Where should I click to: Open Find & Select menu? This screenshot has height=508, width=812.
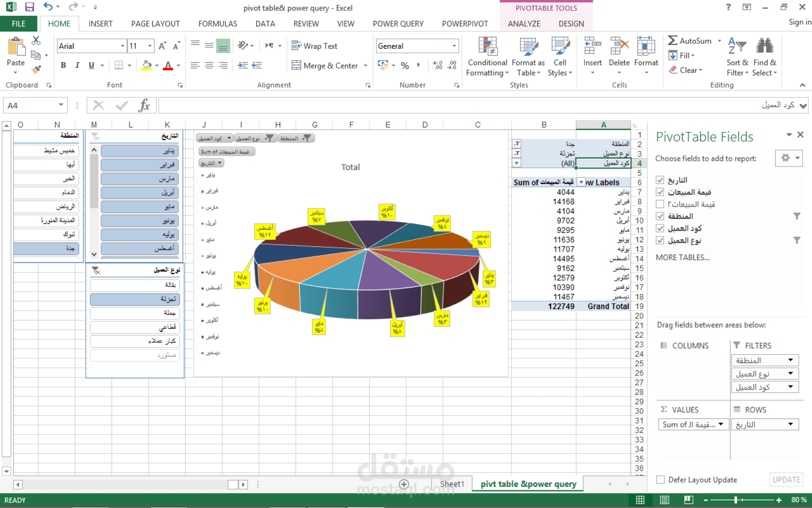pos(765,57)
